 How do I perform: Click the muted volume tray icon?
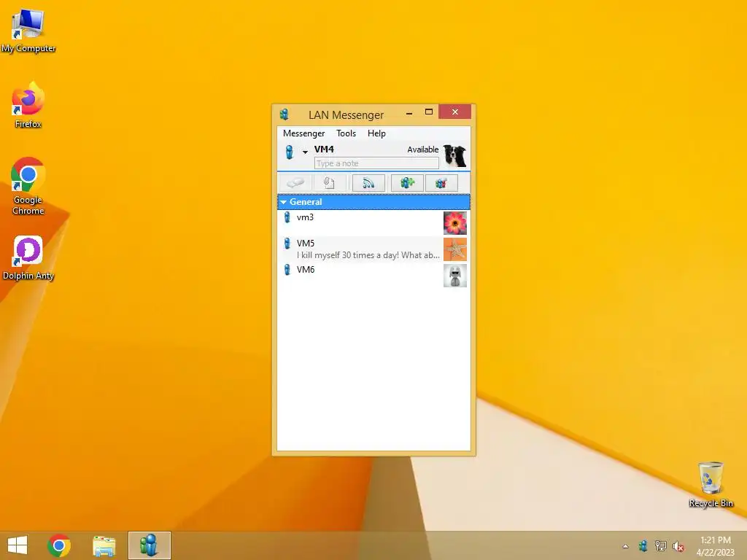coord(678,546)
